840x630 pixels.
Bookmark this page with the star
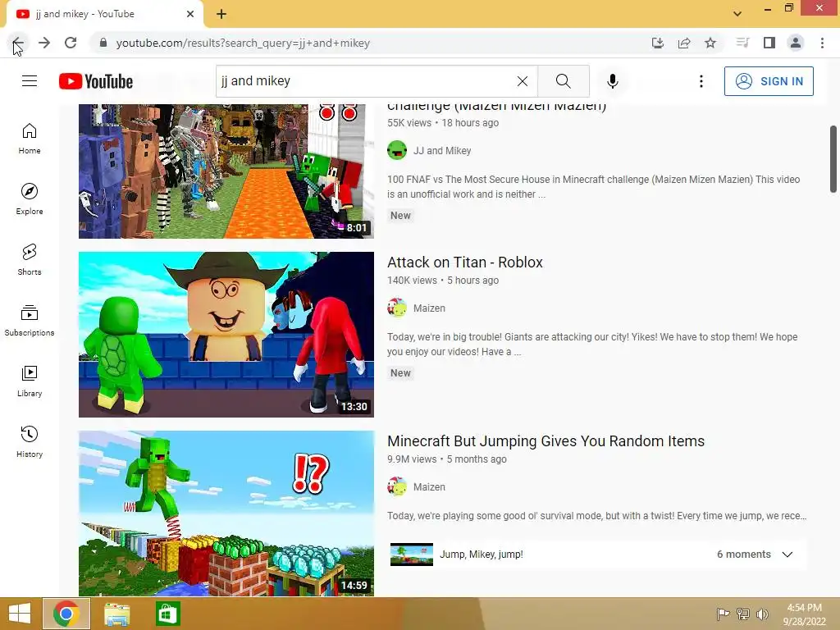click(710, 43)
